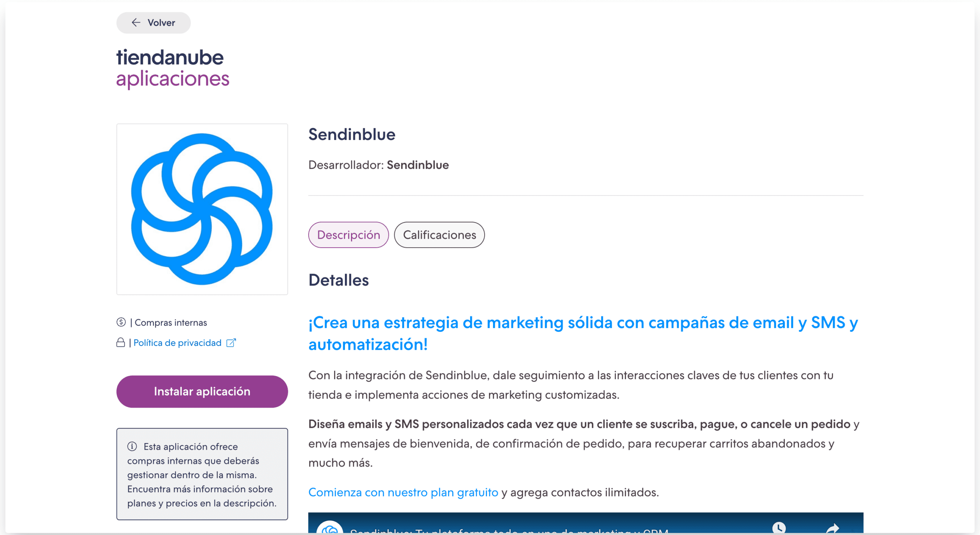980x535 pixels.
Task: Click the info icon in the compras internas notice
Action: (x=132, y=446)
